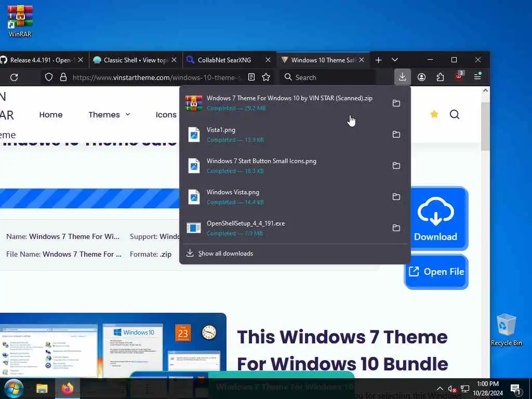Click the muted volume tray icon

click(x=452, y=389)
